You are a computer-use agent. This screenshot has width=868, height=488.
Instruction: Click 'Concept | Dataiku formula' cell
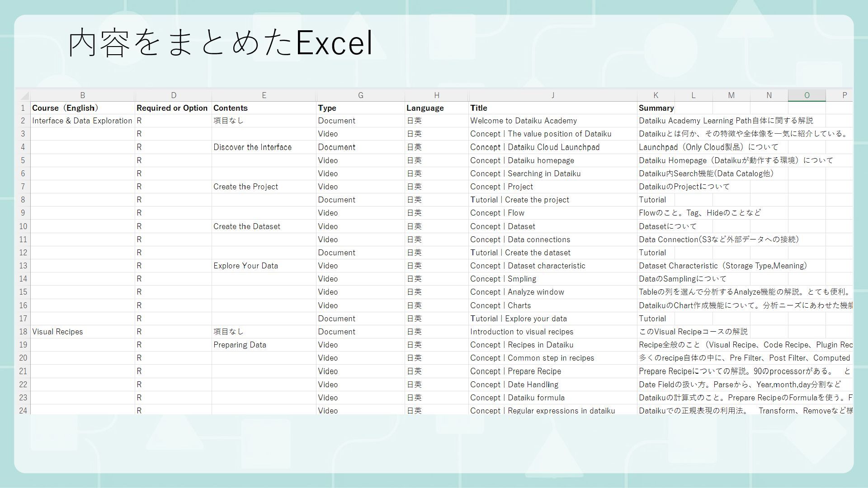tap(553, 398)
